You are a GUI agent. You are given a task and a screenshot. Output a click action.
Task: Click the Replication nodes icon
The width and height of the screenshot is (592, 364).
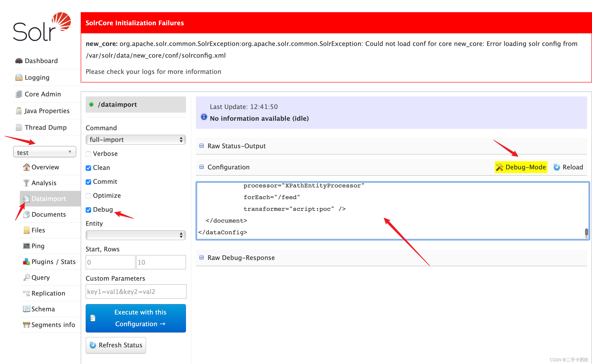26,293
